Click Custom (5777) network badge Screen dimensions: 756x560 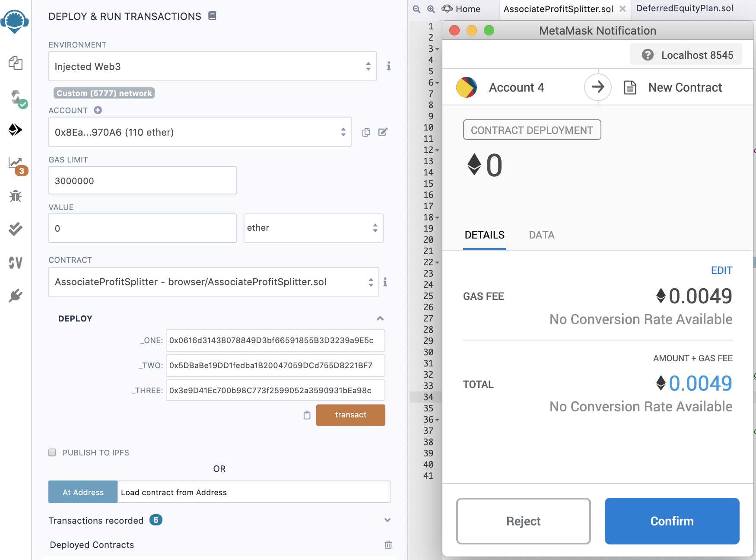pos(104,93)
